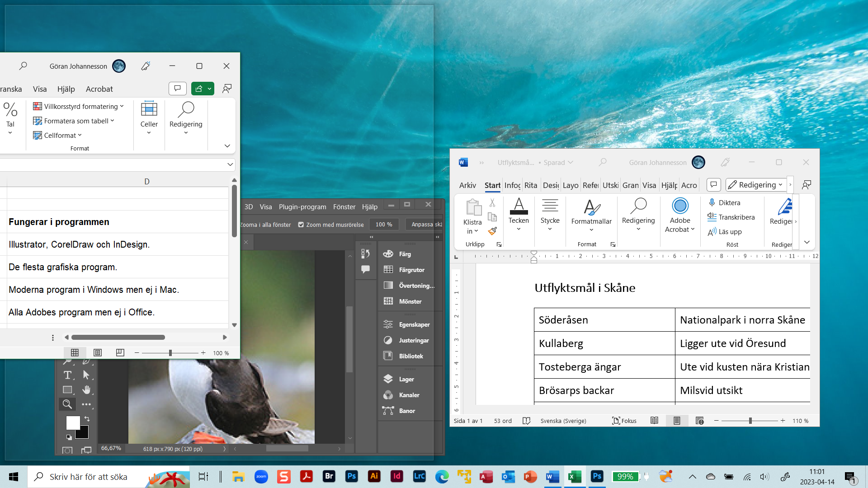Open the Redigering mode dropdown in Word
This screenshot has width=868, height=488.
click(x=756, y=185)
